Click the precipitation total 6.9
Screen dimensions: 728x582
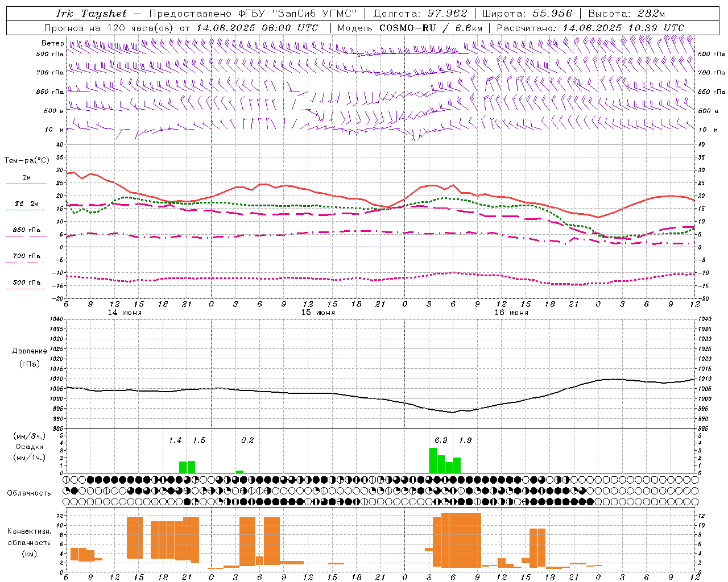(x=441, y=440)
